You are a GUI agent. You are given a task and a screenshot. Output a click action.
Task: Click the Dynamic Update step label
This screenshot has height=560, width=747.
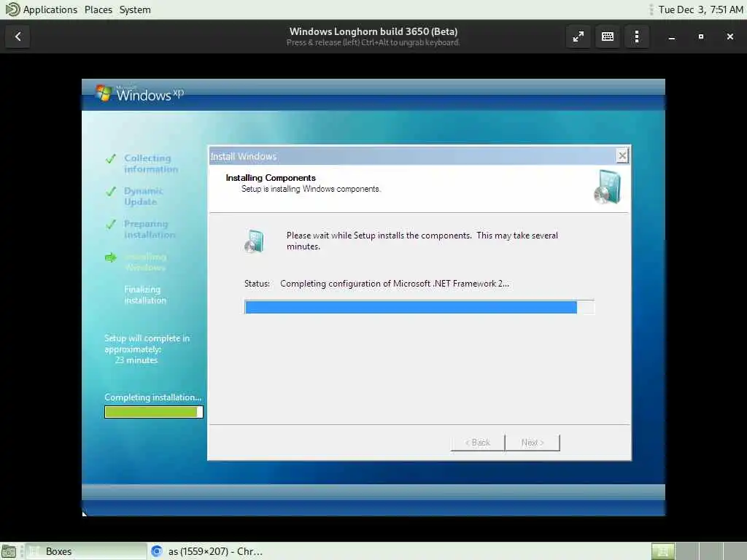pos(144,196)
